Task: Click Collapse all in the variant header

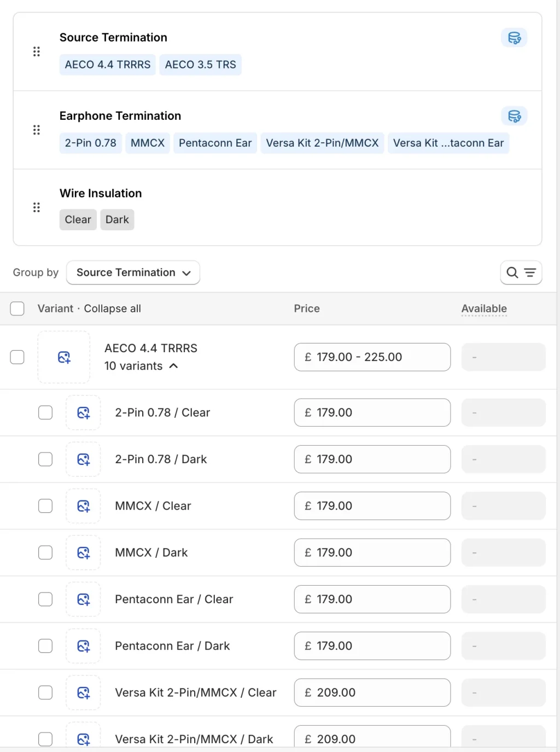Action: (x=112, y=308)
